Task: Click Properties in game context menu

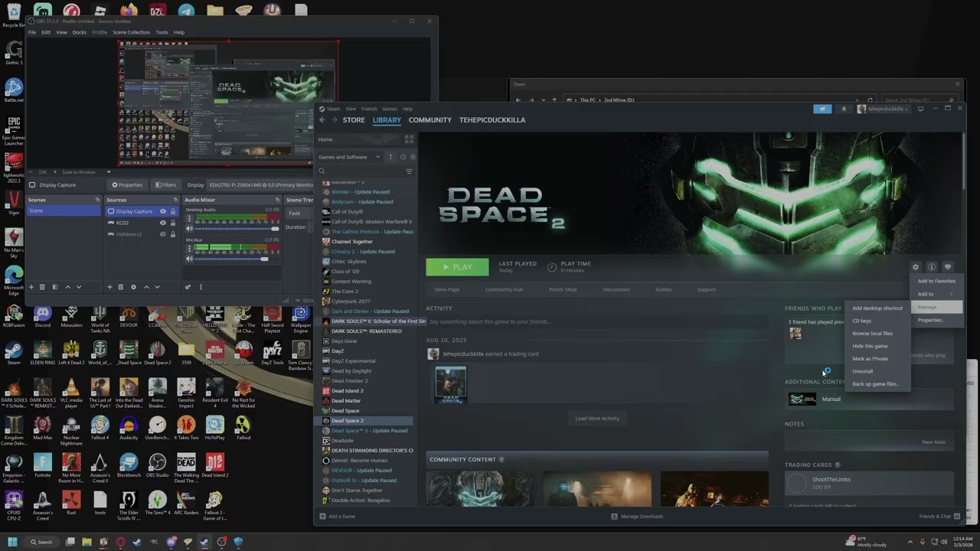Action: (936, 320)
